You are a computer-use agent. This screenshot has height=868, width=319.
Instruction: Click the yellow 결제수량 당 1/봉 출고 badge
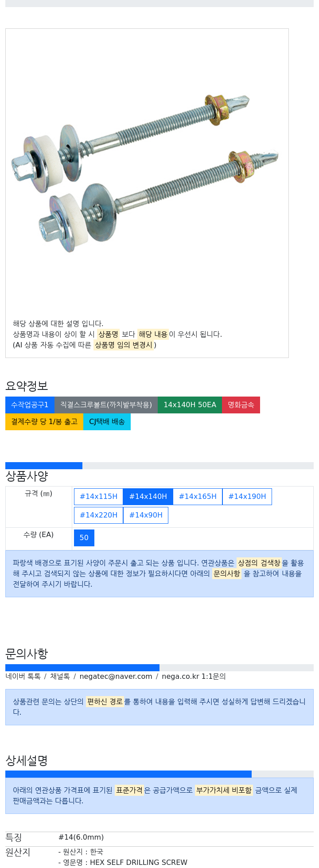pos(44,422)
